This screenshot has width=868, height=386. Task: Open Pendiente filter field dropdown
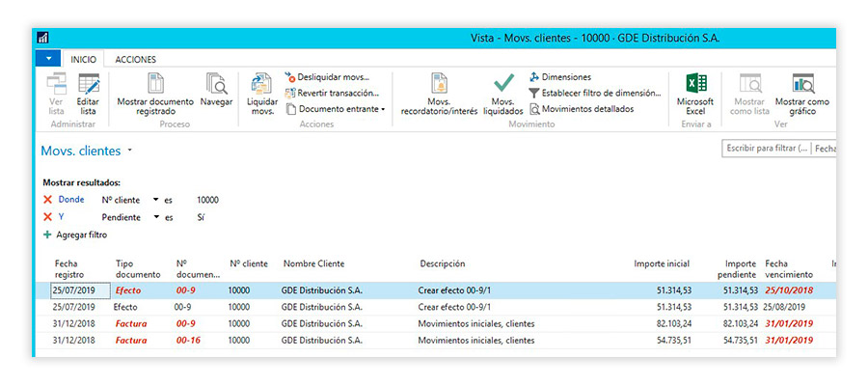tap(155, 217)
